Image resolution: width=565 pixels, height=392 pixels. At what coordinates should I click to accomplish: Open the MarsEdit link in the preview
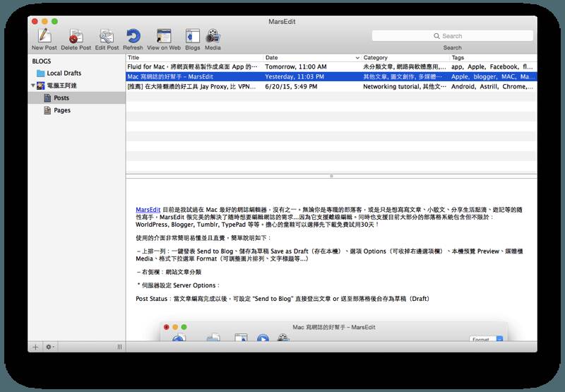click(148, 210)
